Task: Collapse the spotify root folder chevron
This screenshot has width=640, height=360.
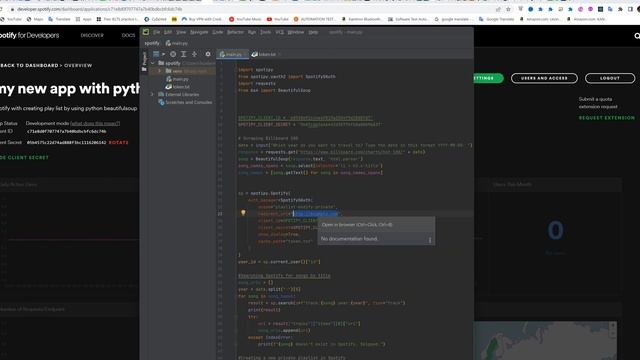Action: coord(153,63)
